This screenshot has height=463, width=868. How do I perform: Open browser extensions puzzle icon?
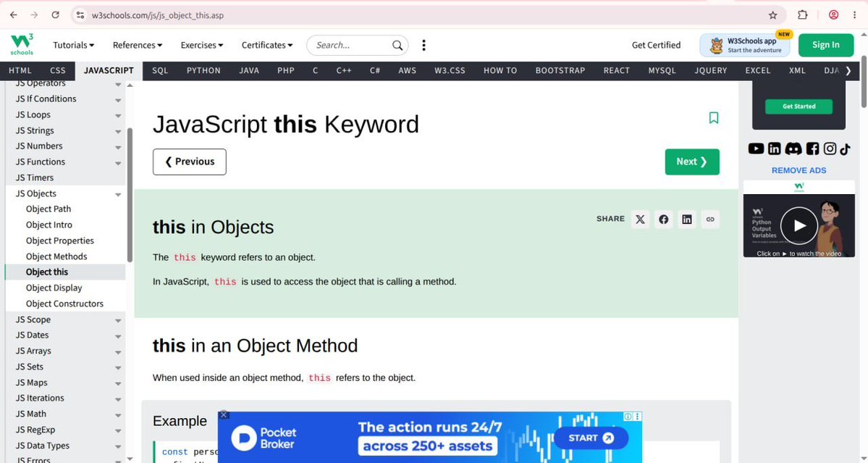803,15
